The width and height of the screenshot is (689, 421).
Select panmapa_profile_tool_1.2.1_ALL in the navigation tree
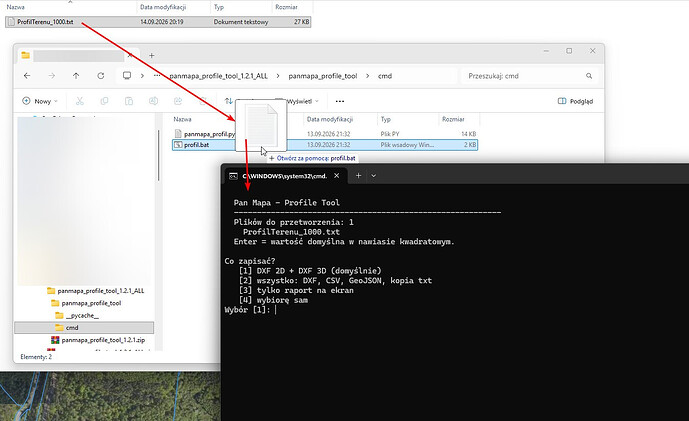click(101, 290)
